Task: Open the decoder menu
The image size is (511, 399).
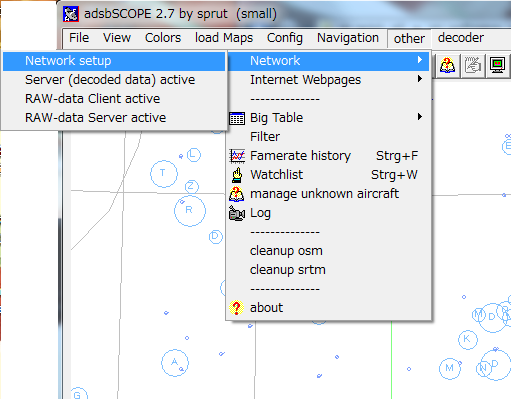Action: click(x=461, y=38)
